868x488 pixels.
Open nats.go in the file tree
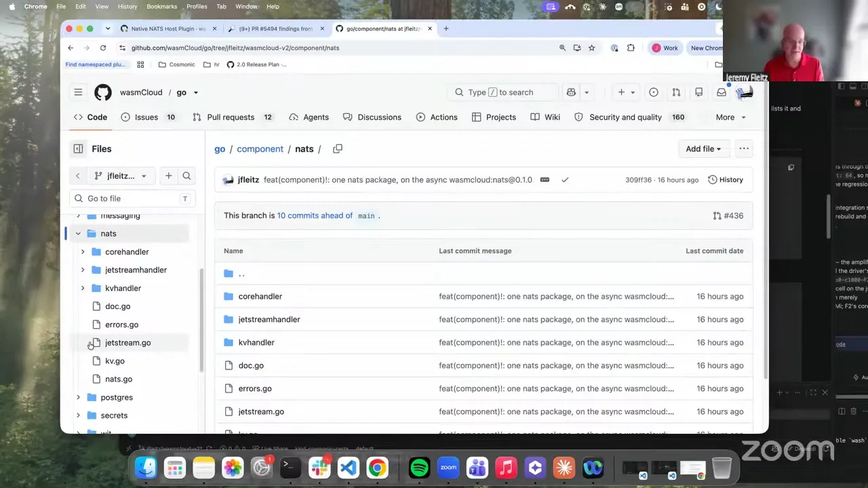119,380
